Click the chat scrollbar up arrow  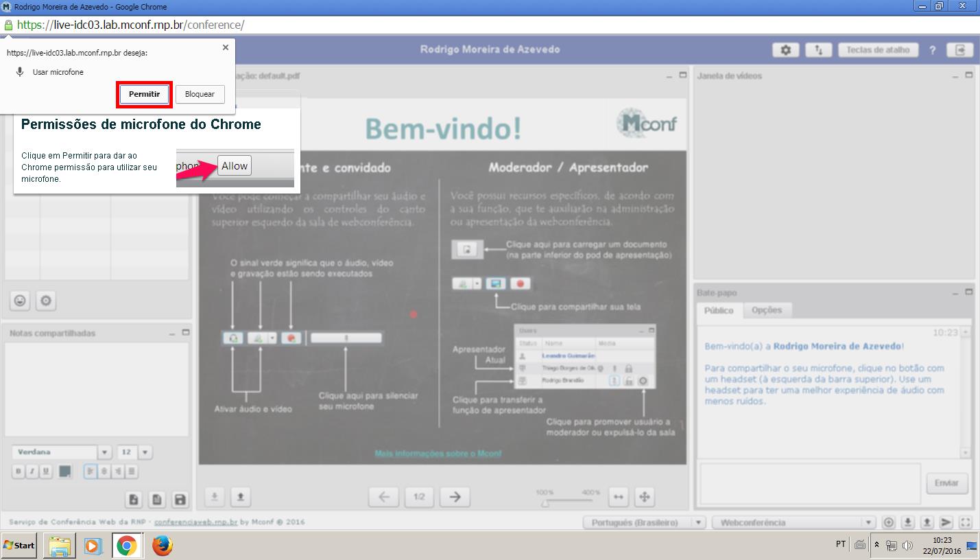(x=966, y=332)
